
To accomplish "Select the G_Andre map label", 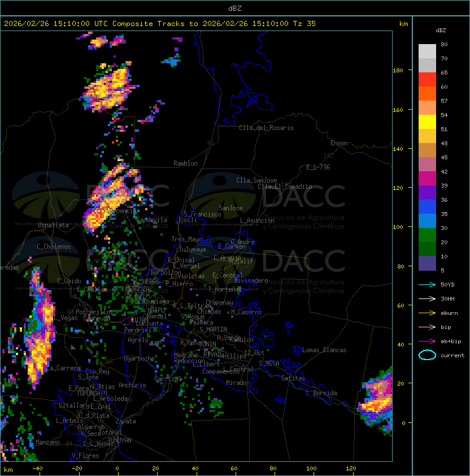I will tap(242, 242).
